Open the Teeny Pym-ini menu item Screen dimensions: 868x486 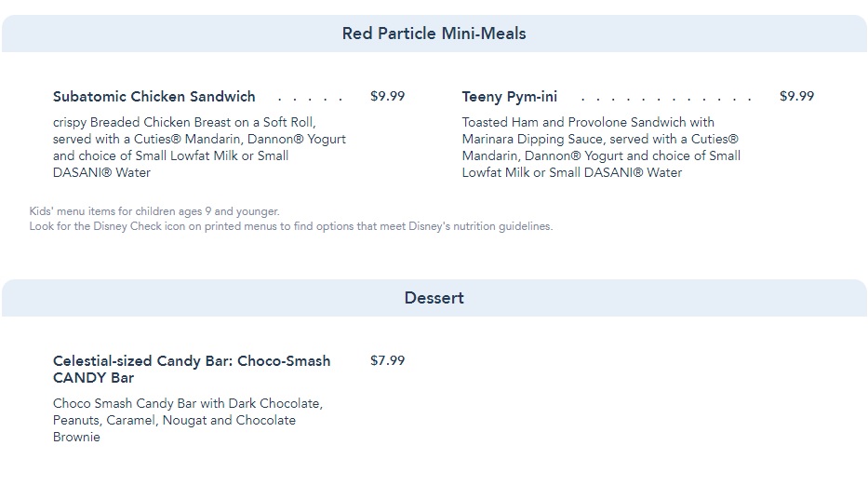[x=510, y=97]
